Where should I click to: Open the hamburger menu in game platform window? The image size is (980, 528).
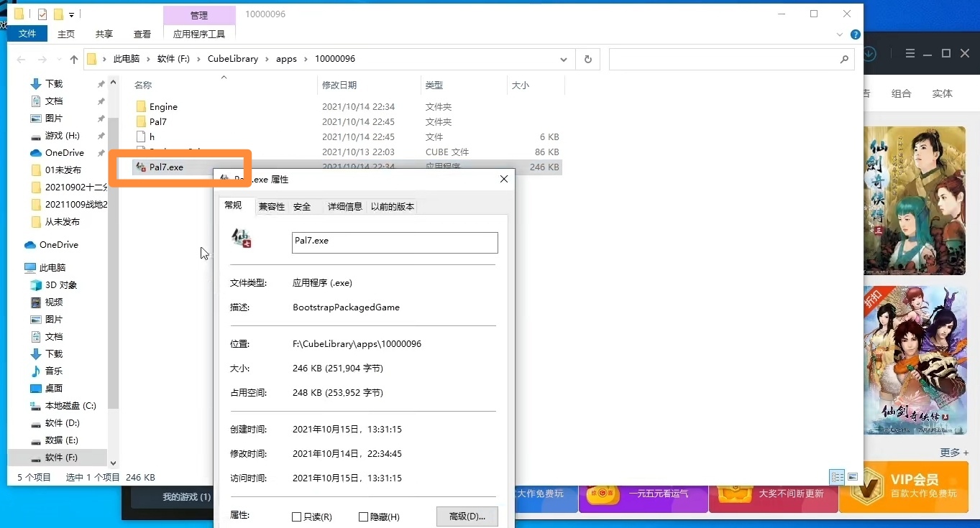click(x=911, y=54)
